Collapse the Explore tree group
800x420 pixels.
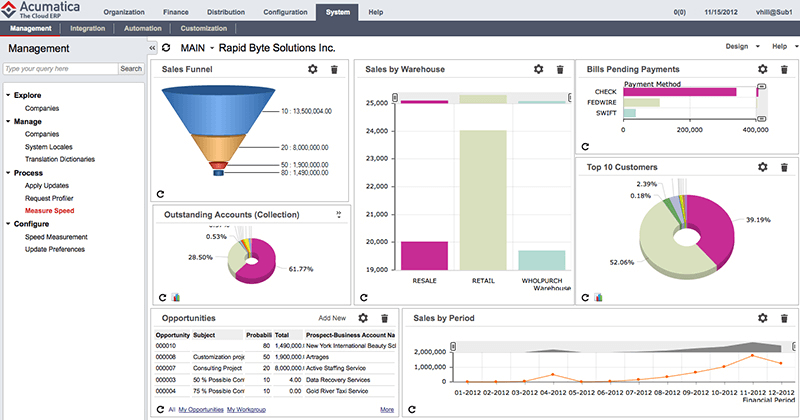tap(8, 95)
